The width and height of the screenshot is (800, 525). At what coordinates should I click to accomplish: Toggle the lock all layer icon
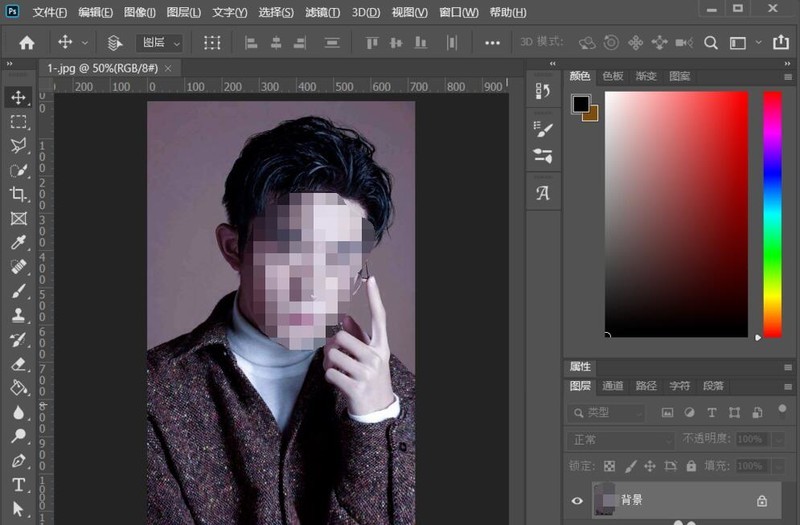pyautogui.click(x=691, y=466)
